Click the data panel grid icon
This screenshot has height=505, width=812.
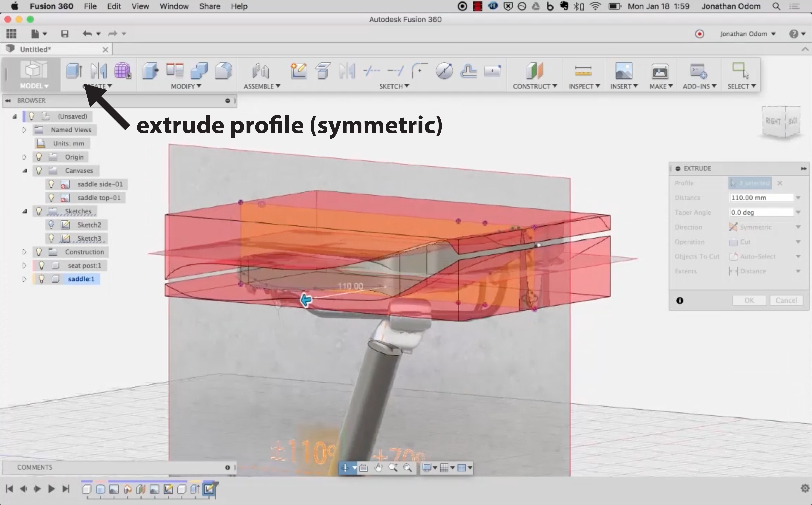[11, 34]
